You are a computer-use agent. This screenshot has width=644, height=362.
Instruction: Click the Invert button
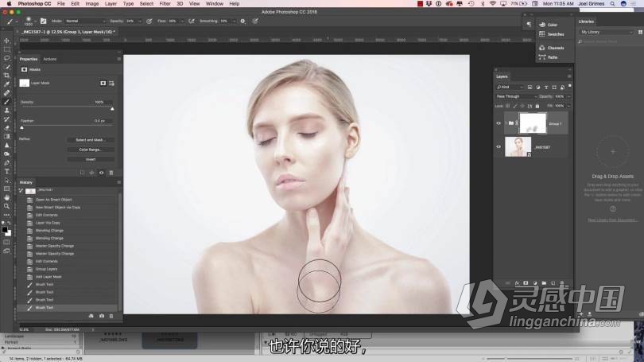click(91, 159)
